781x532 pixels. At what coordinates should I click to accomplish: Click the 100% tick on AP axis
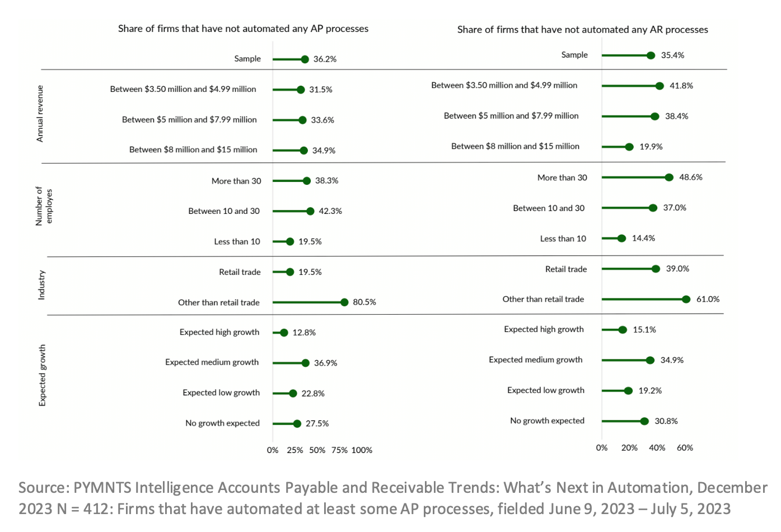click(362, 450)
